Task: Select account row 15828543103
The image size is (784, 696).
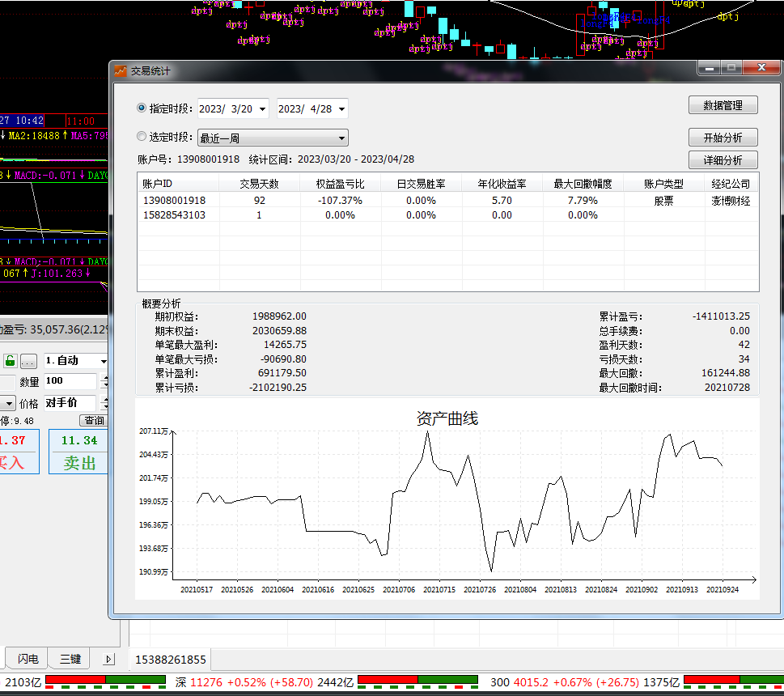Action: (x=448, y=215)
